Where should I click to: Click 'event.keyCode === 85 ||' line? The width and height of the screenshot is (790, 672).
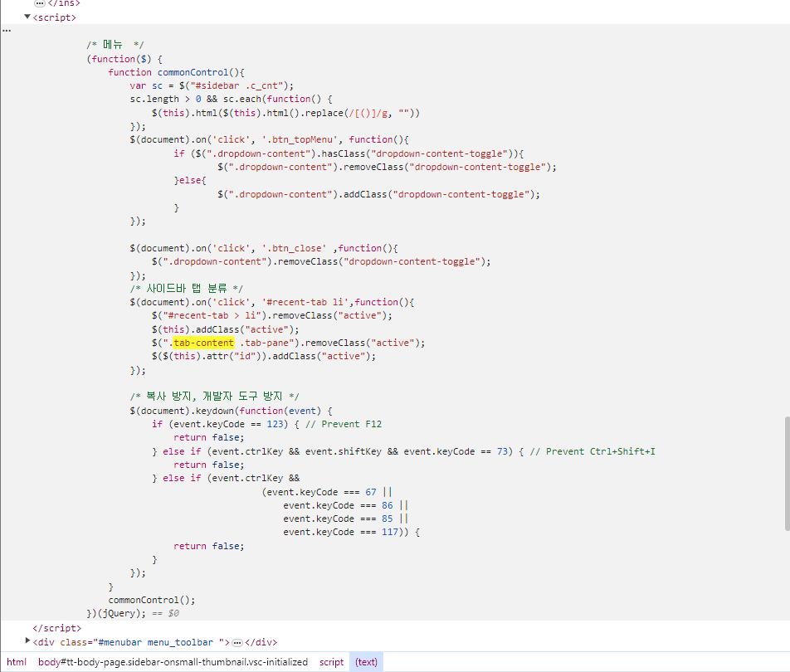pyautogui.click(x=345, y=519)
